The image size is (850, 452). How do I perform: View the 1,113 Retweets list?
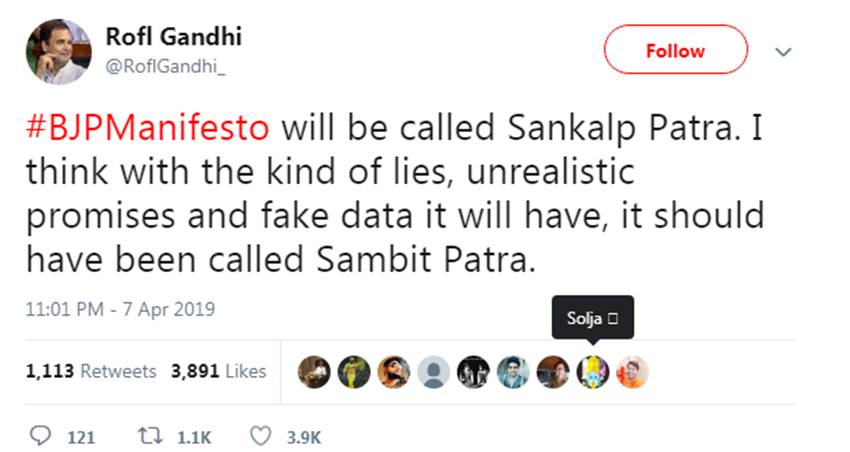tap(91, 371)
